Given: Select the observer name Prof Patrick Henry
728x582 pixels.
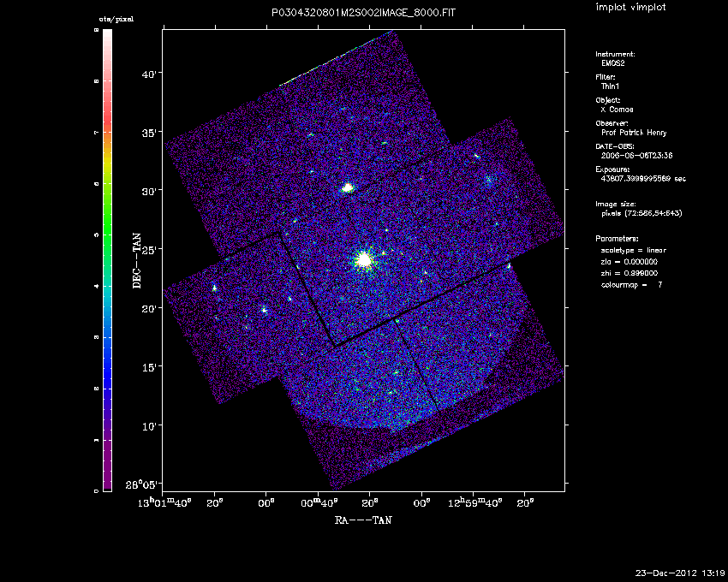Looking at the screenshot, I should click(634, 133).
